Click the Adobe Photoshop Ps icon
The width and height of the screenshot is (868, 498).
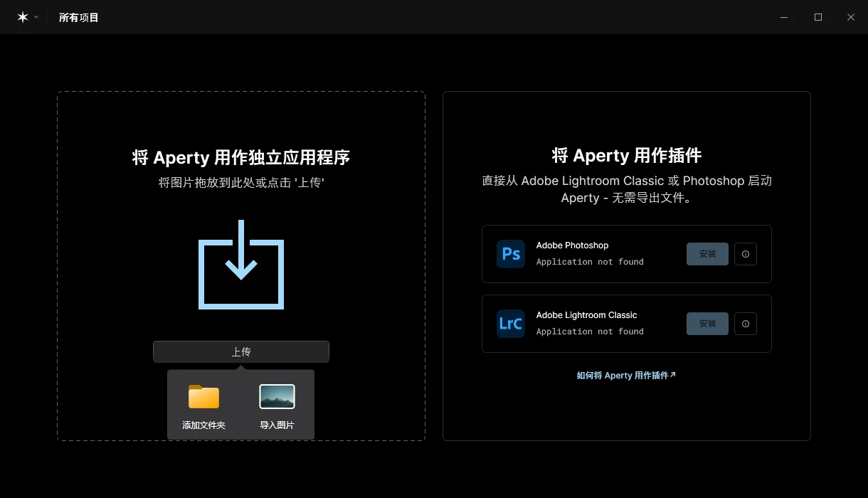click(x=511, y=254)
